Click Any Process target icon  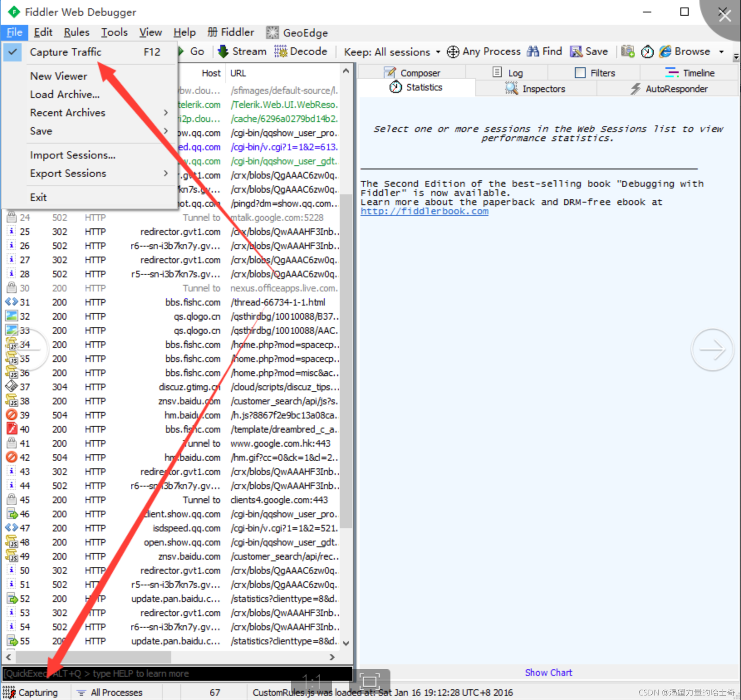click(x=453, y=52)
